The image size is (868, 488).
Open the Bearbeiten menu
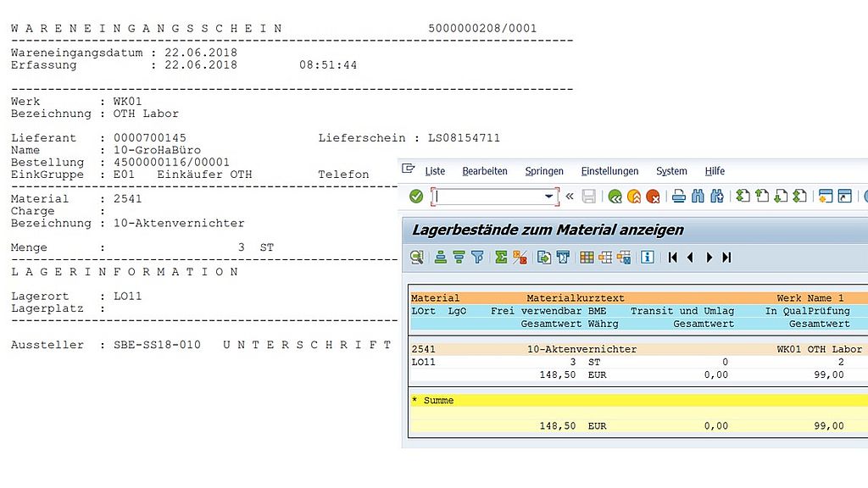point(485,171)
